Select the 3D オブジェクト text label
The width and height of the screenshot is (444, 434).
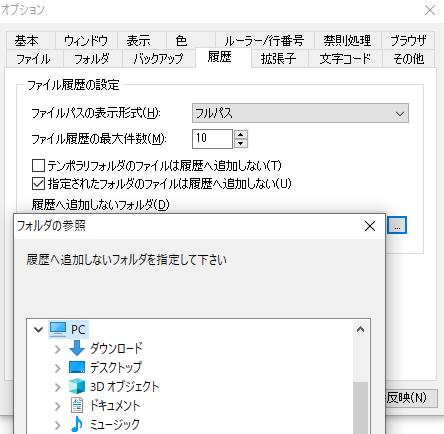[124, 387]
